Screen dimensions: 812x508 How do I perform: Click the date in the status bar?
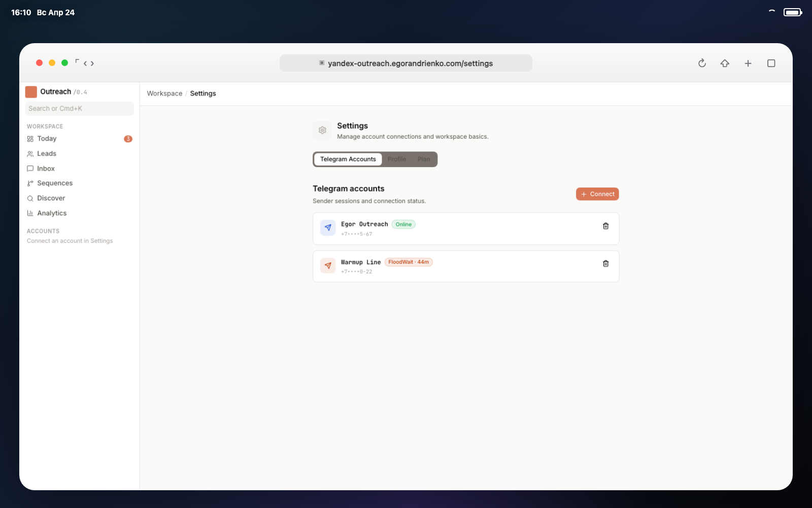[56, 13]
